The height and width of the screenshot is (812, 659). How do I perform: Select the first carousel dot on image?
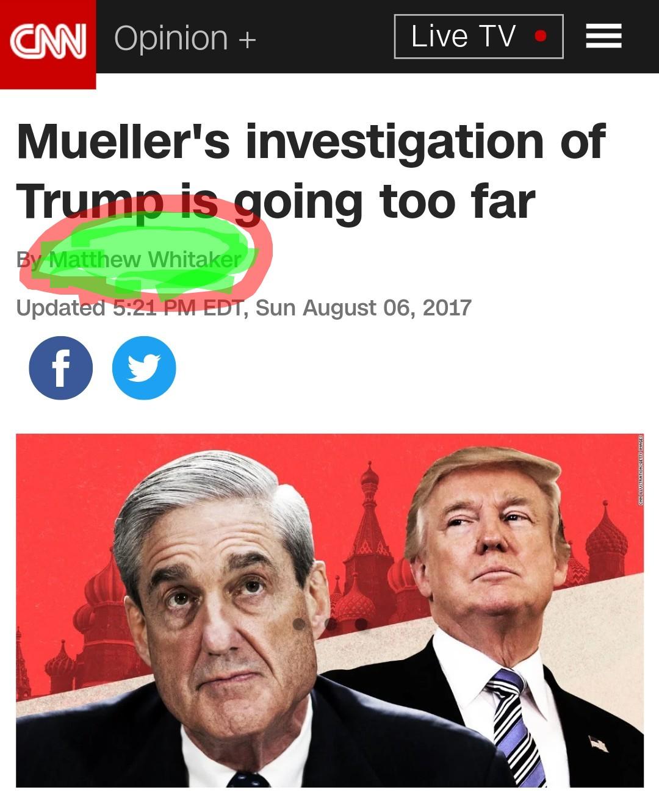tap(300, 624)
